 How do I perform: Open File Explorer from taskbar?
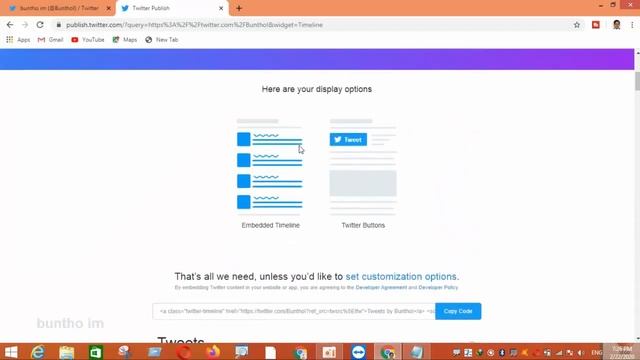coord(67,352)
